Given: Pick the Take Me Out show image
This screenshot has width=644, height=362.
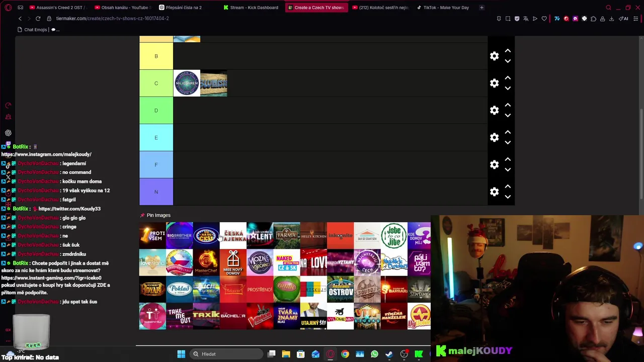Looking at the screenshot, I should pos(179,316).
